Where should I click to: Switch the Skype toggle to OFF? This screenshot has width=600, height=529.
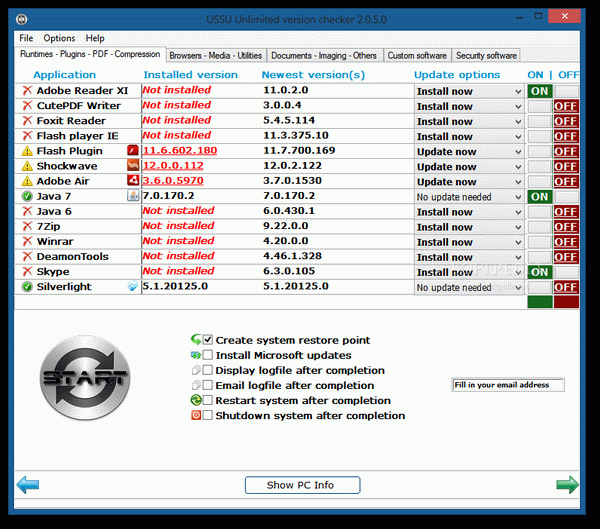pyautogui.click(x=566, y=272)
